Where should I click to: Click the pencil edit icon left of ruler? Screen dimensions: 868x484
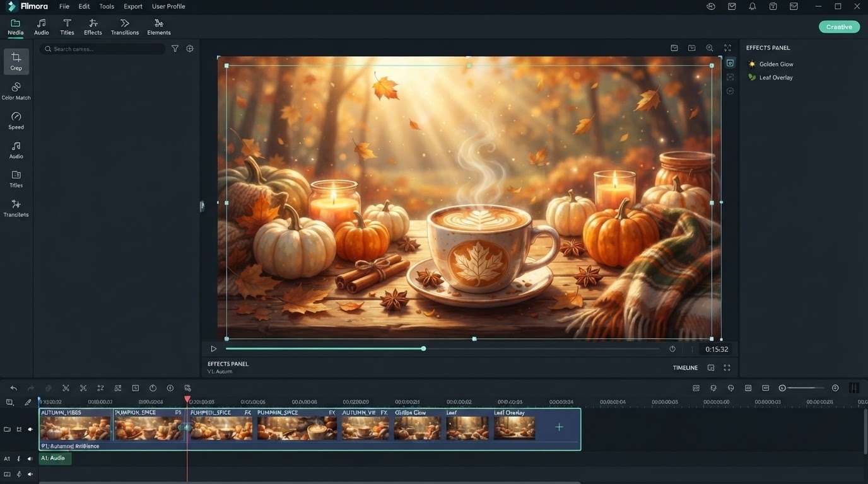coord(28,402)
